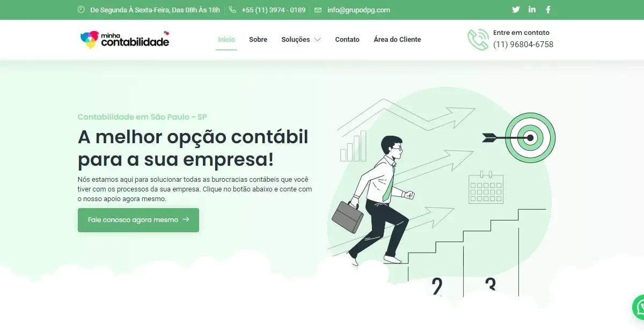Click the info@grupodpg.com email link

point(358,10)
